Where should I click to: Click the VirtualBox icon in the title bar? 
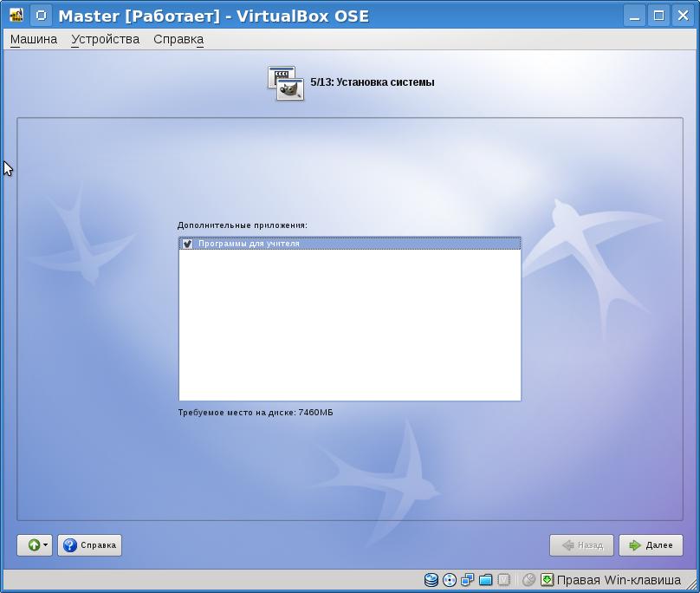[x=16, y=16]
